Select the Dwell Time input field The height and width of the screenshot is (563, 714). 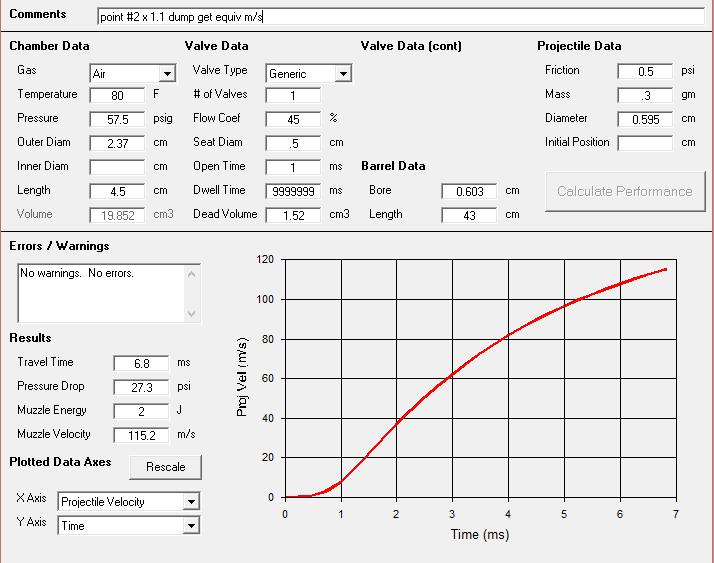[x=293, y=191]
